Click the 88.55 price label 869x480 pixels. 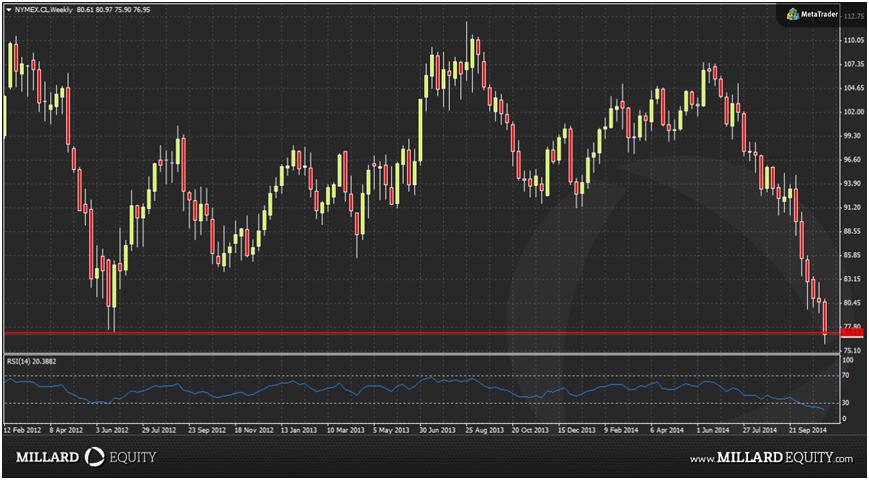click(852, 231)
